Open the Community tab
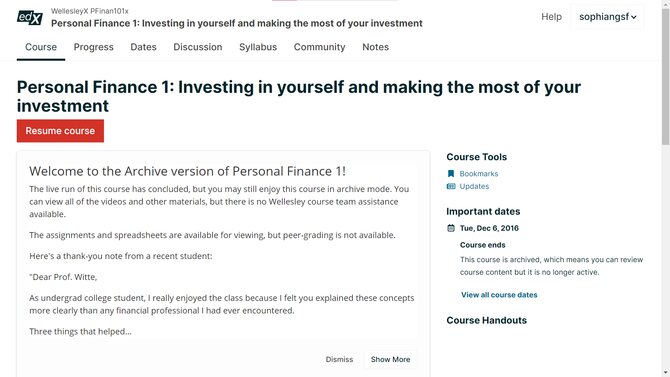The image size is (670, 377). [320, 47]
